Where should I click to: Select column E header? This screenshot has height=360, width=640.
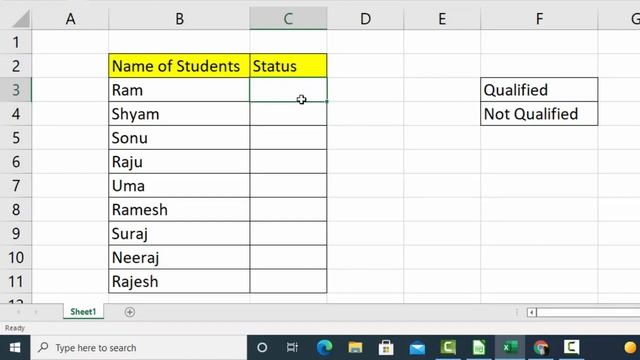point(442,19)
